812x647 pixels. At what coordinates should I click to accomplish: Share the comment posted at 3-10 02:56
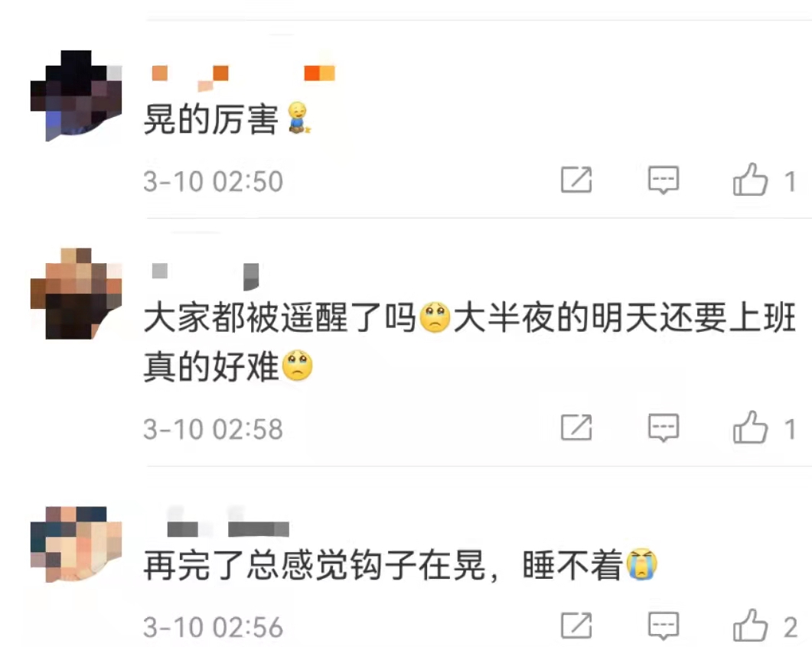coord(576,626)
